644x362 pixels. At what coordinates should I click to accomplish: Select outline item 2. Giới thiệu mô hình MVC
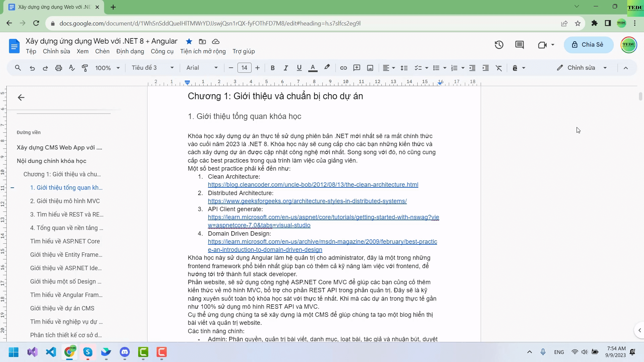[65, 201]
